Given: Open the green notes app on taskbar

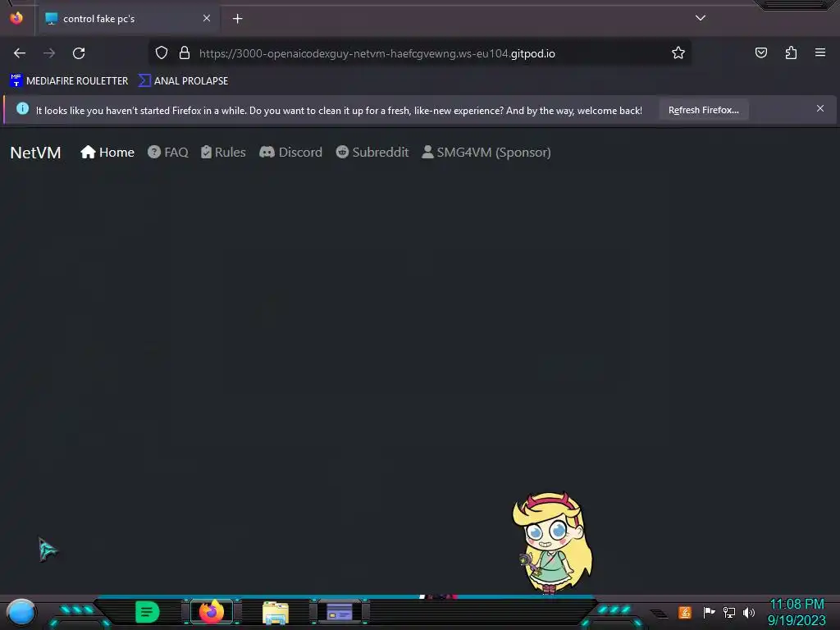Looking at the screenshot, I should click(148, 612).
